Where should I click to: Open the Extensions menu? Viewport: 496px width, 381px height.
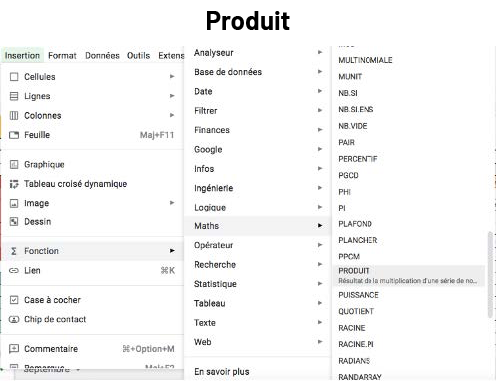(x=171, y=55)
